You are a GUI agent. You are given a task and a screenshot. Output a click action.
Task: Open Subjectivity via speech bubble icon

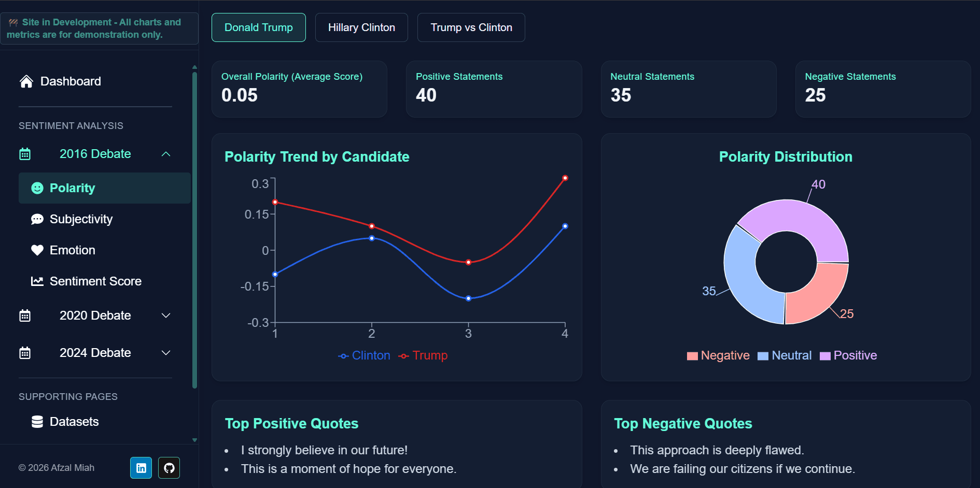37,219
